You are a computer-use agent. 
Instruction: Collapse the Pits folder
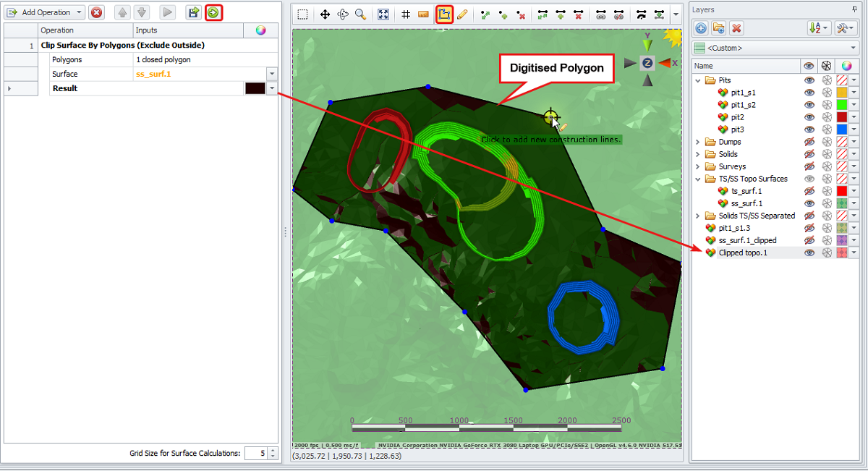[x=699, y=80]
